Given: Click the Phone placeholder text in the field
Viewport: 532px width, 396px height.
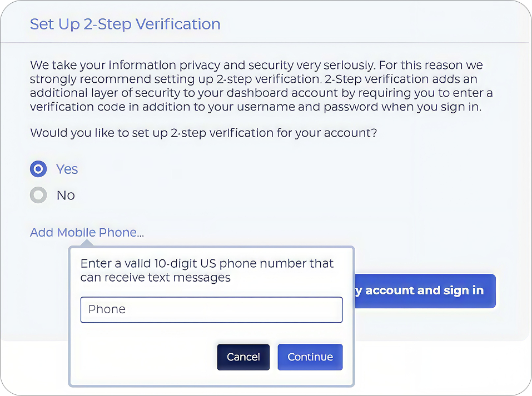Looking at the screenshot, I should click(x=107, y=309).
